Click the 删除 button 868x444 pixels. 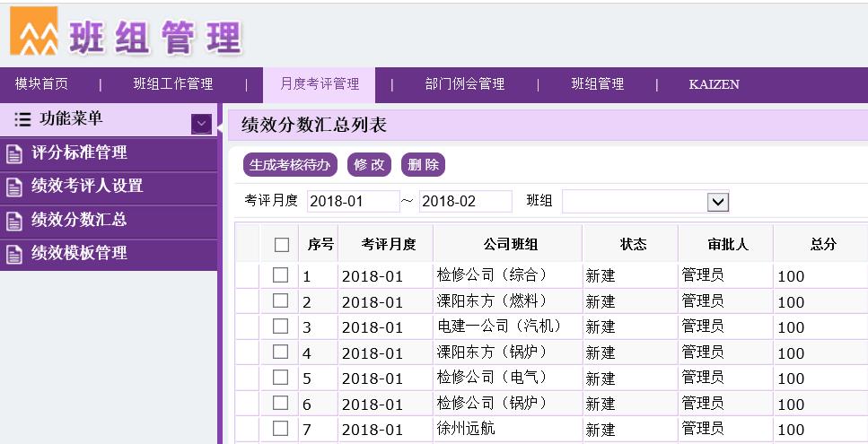[x=423, y=165]
